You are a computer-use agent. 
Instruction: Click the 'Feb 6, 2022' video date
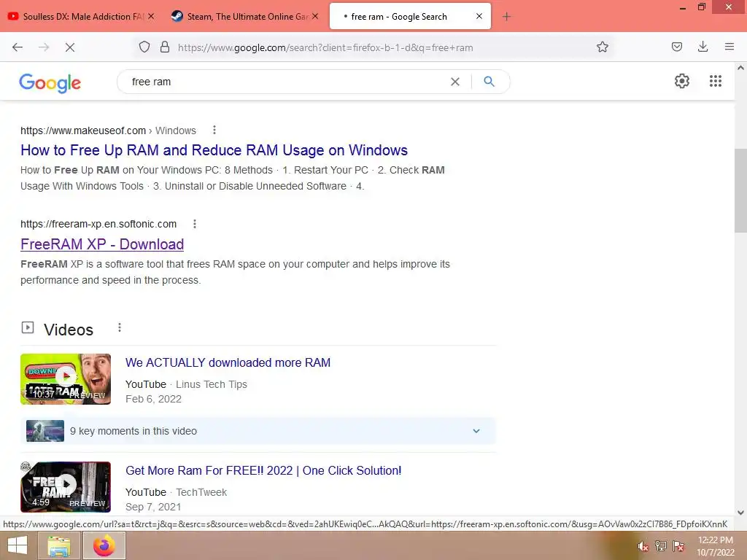153,399
